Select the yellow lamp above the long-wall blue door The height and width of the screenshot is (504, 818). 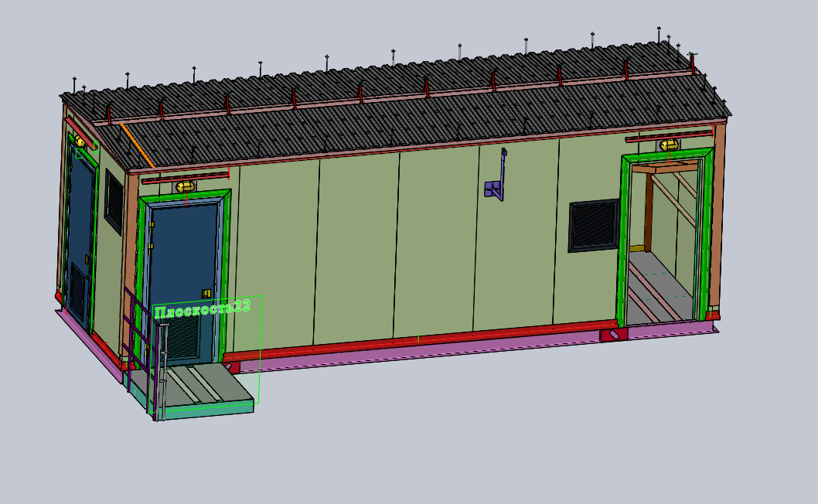tap(185, 186)
